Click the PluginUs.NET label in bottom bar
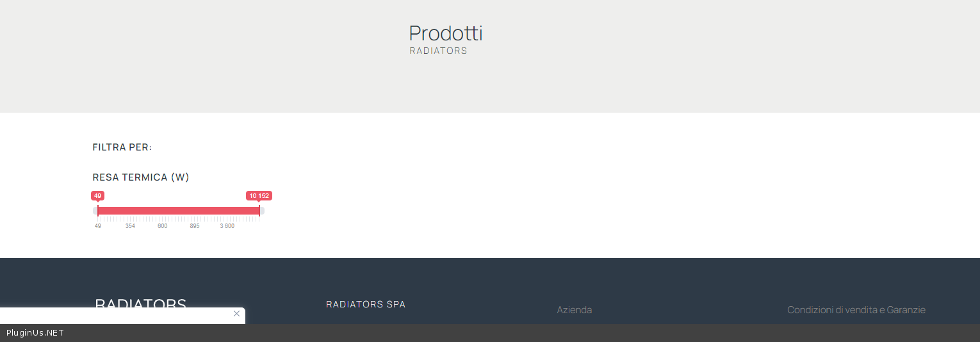Screen dimensions: 980x342 35,333
